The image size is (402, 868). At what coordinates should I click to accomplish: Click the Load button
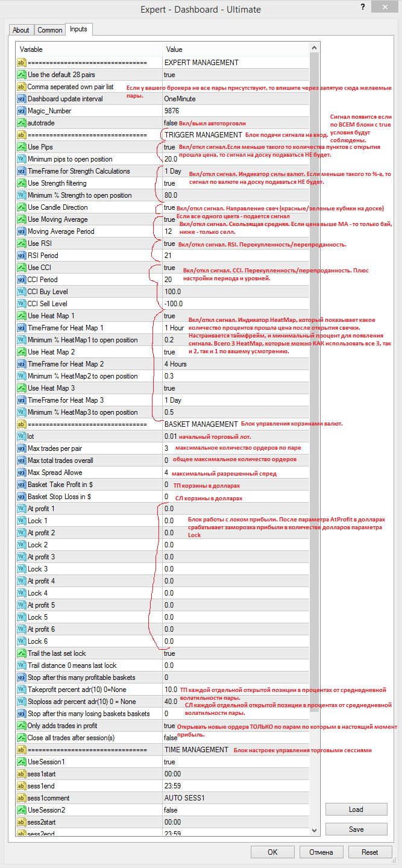[356, 810]
